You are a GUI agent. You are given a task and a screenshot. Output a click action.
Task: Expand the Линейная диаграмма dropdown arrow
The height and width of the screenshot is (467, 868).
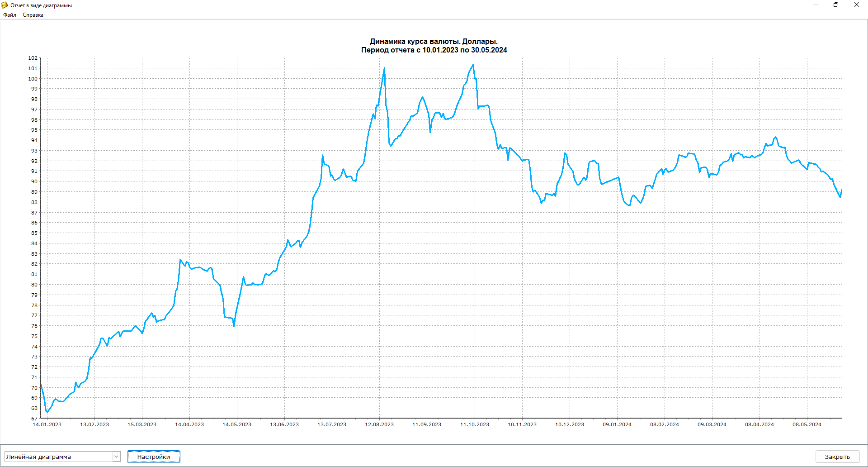point(116,457)
